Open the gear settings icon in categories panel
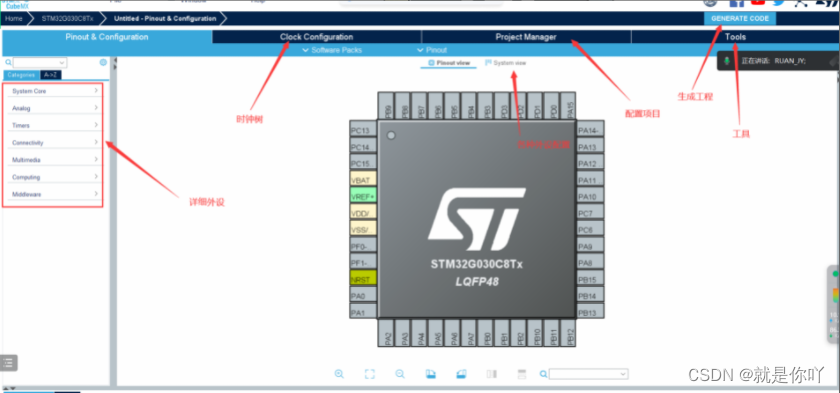The image size is (840, 393). pyautogui.click(x=103, y=62)
